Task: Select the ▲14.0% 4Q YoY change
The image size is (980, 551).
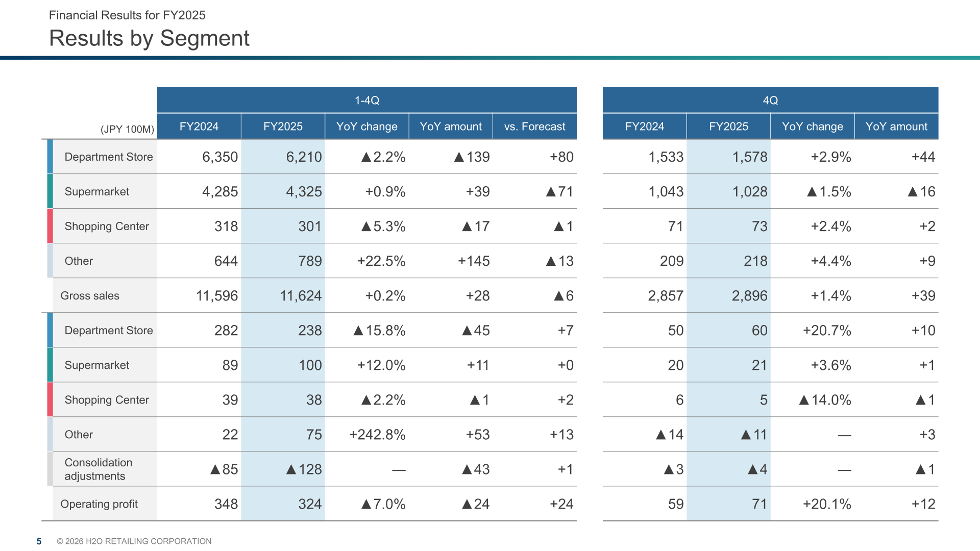Action: (x=825, y=400)
